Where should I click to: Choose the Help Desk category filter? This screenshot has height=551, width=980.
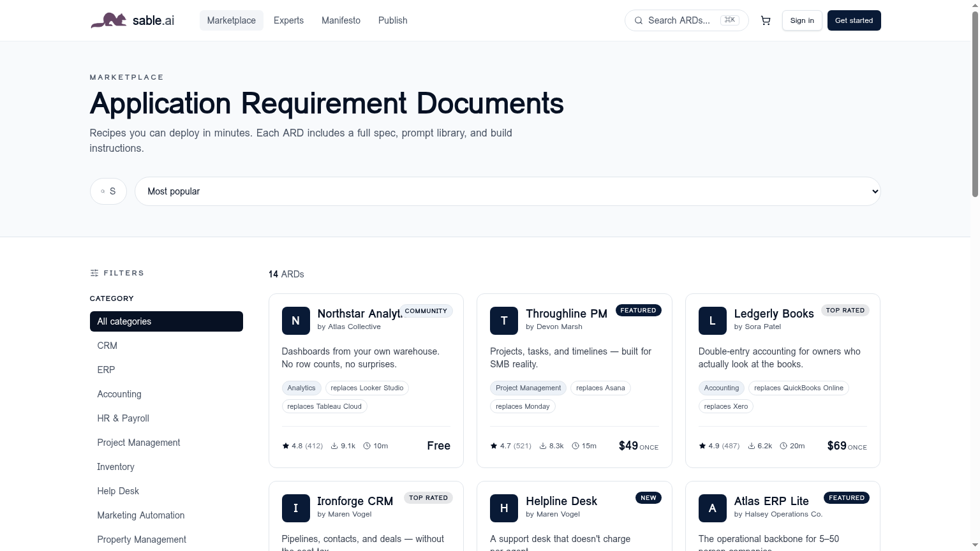[x=118, y=491]
